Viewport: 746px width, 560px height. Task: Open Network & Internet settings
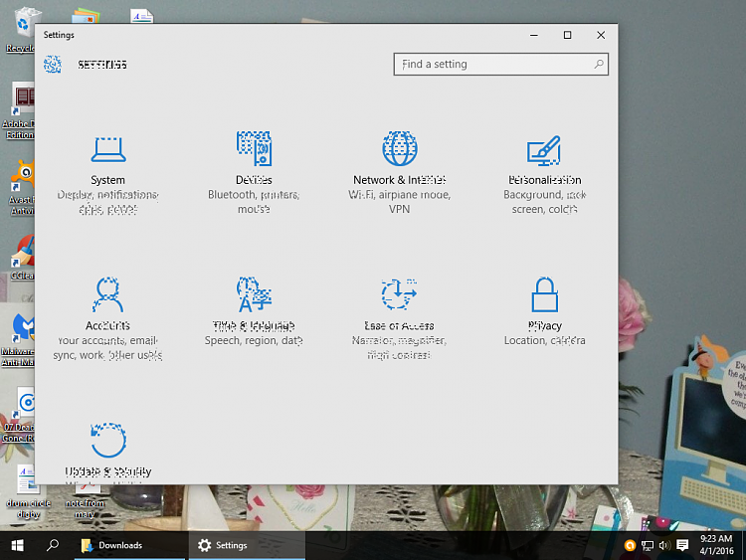399,164
